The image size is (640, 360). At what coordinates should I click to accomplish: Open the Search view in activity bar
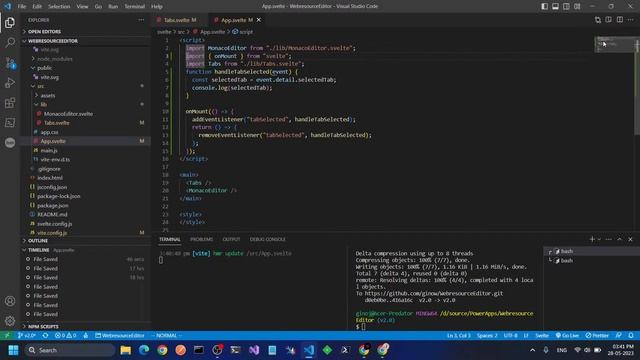click(10, 42)
